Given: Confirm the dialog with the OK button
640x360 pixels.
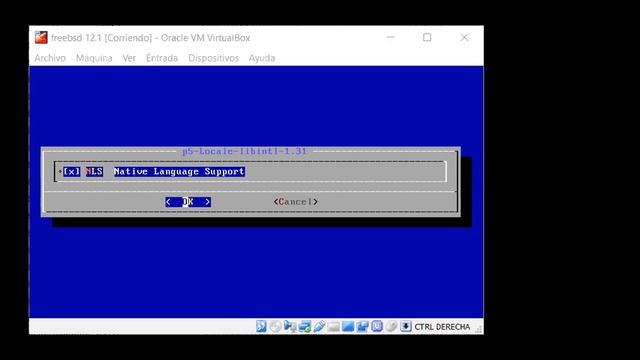Looking at the screenshot, I should tap(188, 202).
